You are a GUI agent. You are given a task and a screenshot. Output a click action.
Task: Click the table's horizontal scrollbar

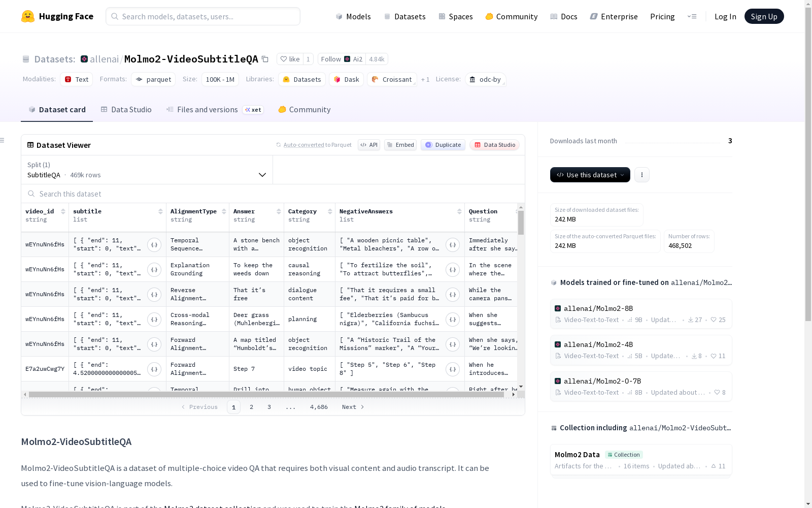266,394
